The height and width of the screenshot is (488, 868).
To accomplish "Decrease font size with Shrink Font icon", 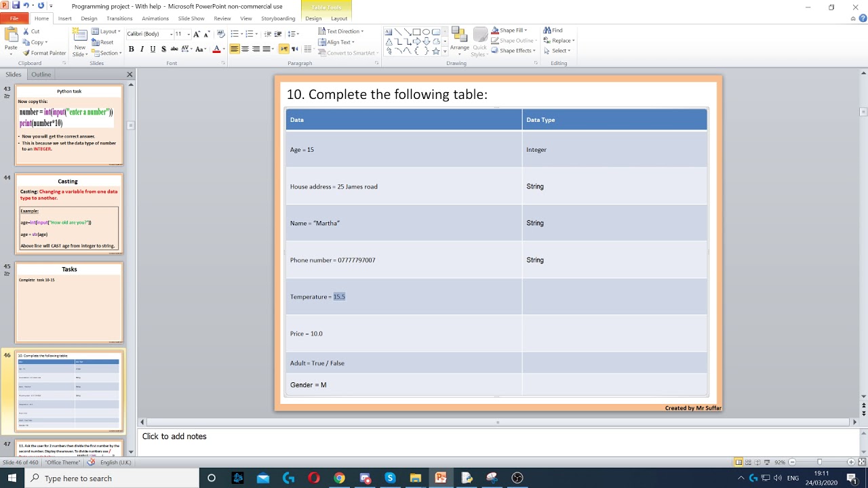I will click(207, 34).
